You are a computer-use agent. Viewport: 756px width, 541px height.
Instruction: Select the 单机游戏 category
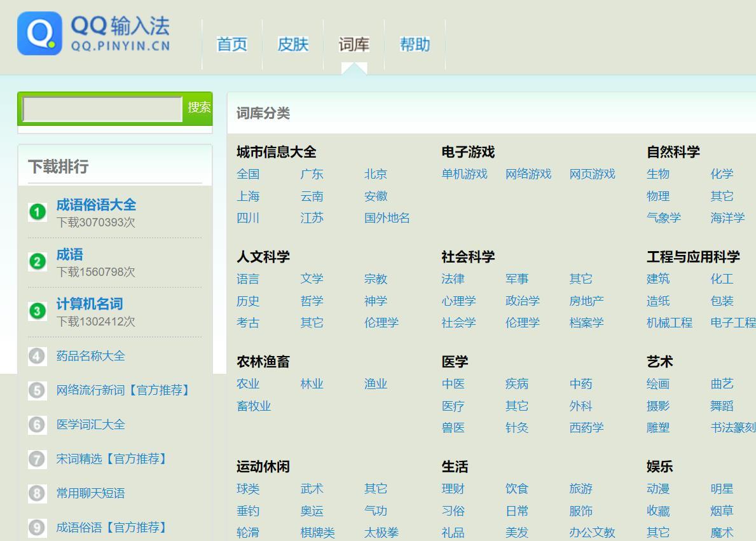(x=465, y=174)
